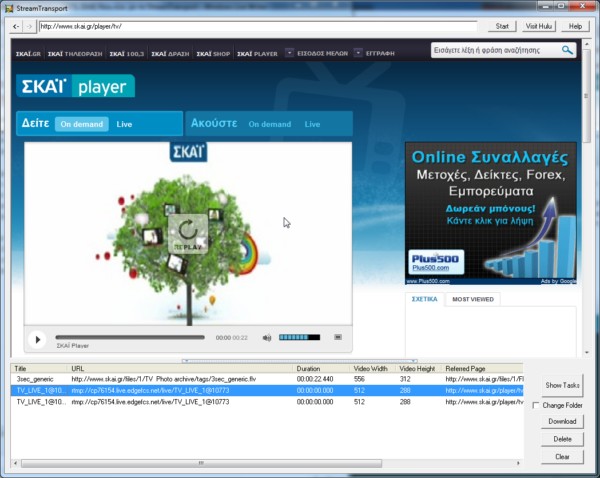This screenshot has height=478, width=600.
Task: Open the Help button
Action: tap(575, 26)
